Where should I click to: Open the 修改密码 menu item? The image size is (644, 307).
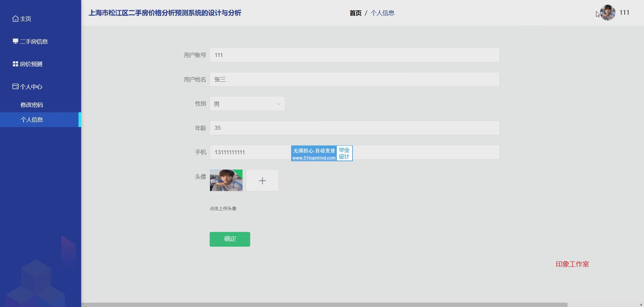[32, 105]
